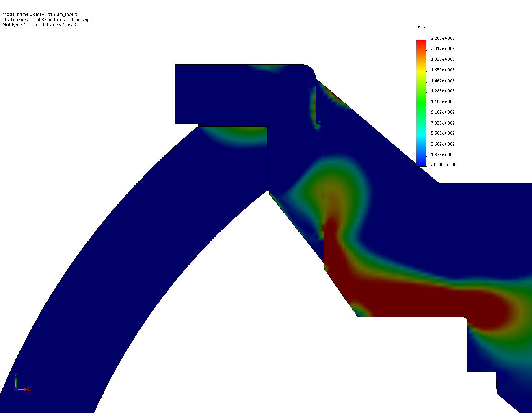The image size is (532, 413).
Task: Click the Model name Dome+Titanium_Insert text
Action: click(x=40, y=14)
